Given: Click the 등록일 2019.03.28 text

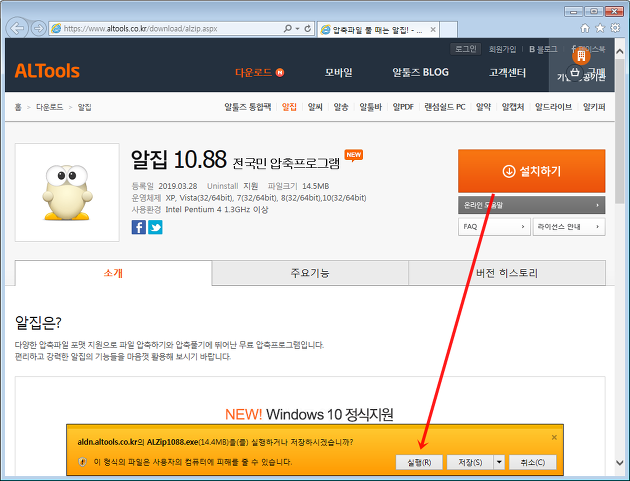Looking at the screenshot, I should click(164, 186).
